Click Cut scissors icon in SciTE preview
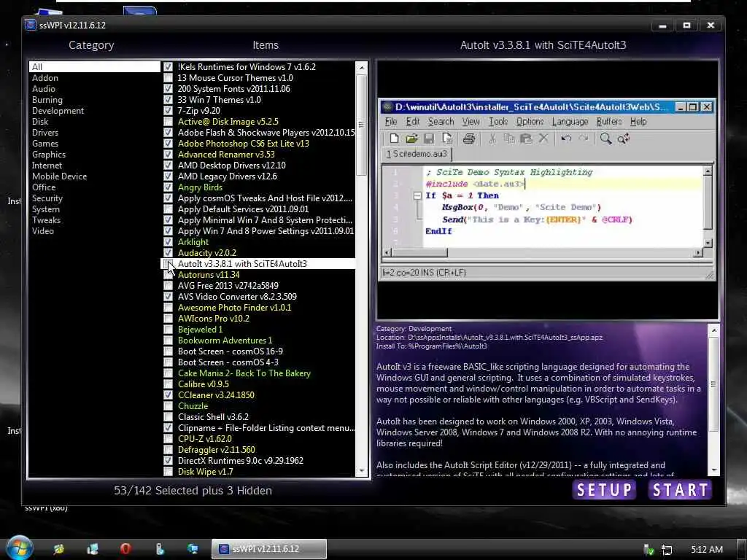The image size is (747, 560). pos(492,139)
